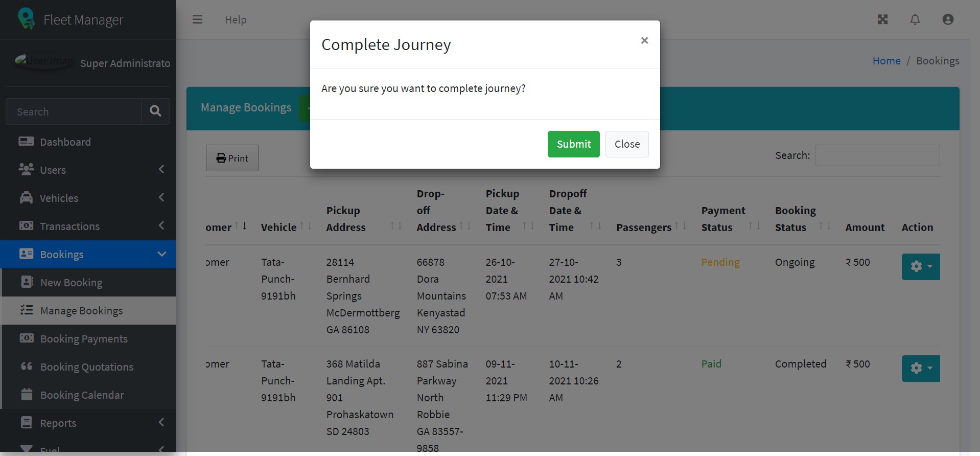Open the notifications bell icon
Screen dimensions: 980x456
(915, 19)
